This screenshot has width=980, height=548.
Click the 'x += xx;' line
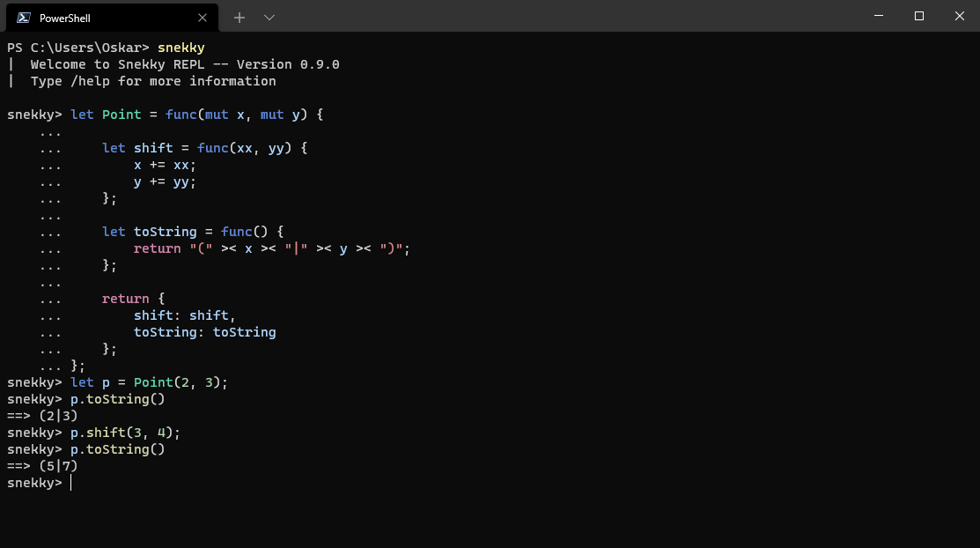click(x=165, y=165)
